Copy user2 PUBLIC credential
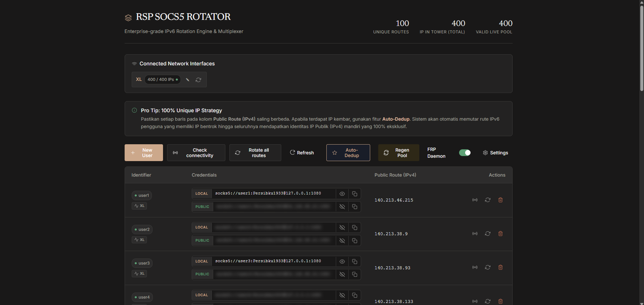644x305 pixels. point(355,241)
